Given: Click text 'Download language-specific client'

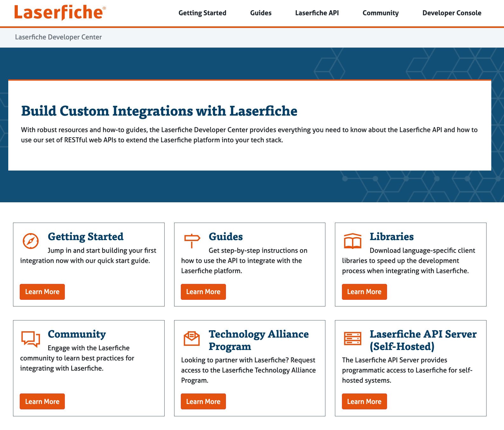Looking at the screenshot, I should pos(422,251).
